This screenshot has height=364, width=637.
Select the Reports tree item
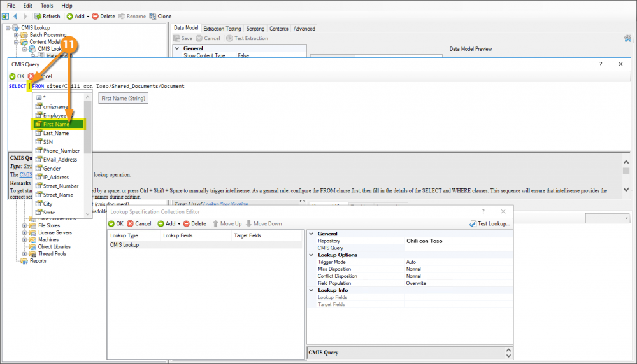point(38,261)
